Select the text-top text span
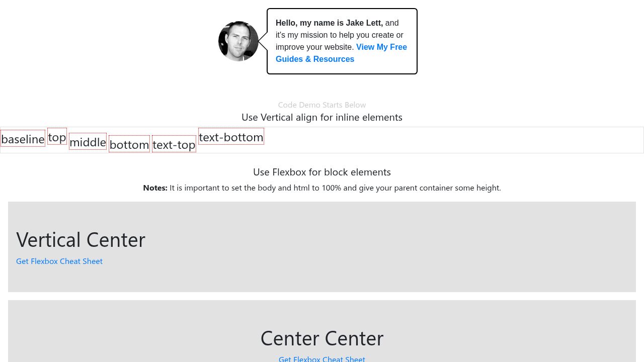The image size is (644, 362). point(174,144)
